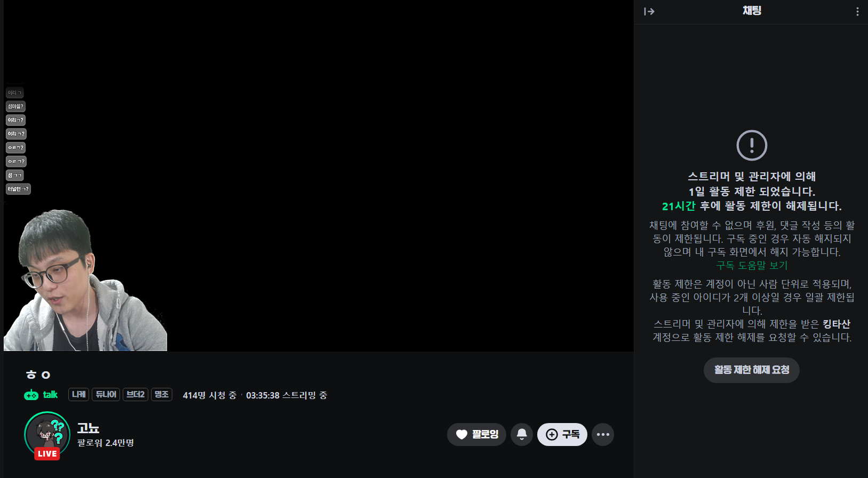
Task: Toggle the notification bell for this channel
Action: (522, 434)
